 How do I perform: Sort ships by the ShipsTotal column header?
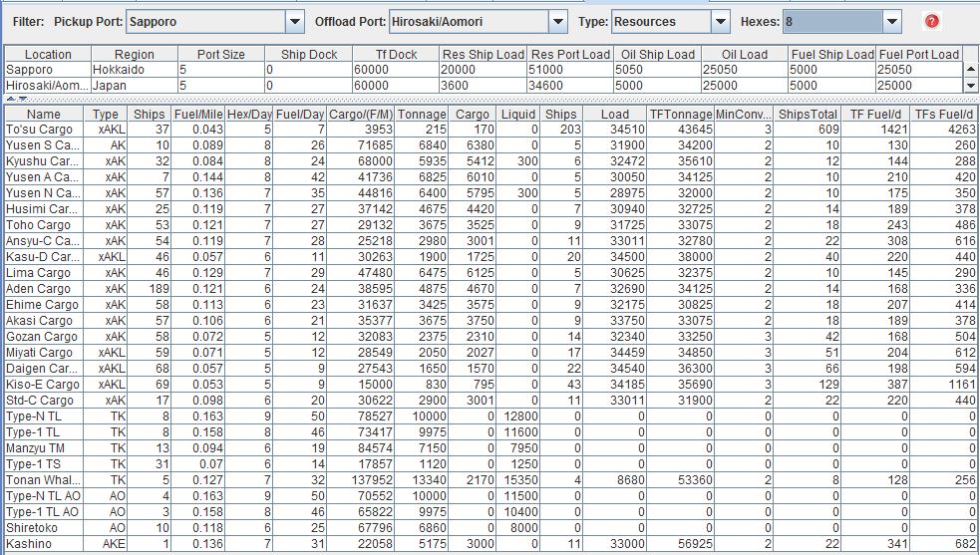point(808,114)
